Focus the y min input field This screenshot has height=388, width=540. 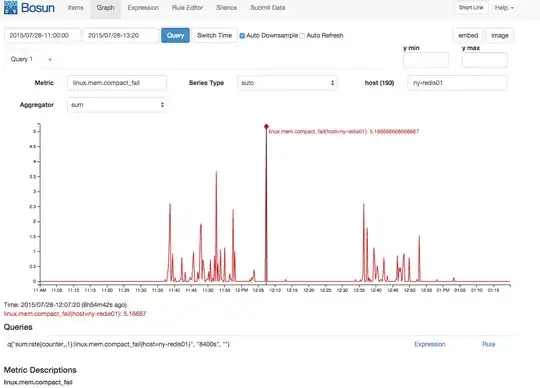426,60
